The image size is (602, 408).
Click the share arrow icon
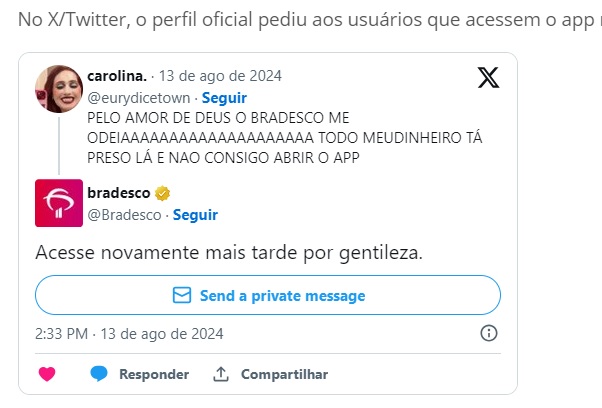(221, 374)
